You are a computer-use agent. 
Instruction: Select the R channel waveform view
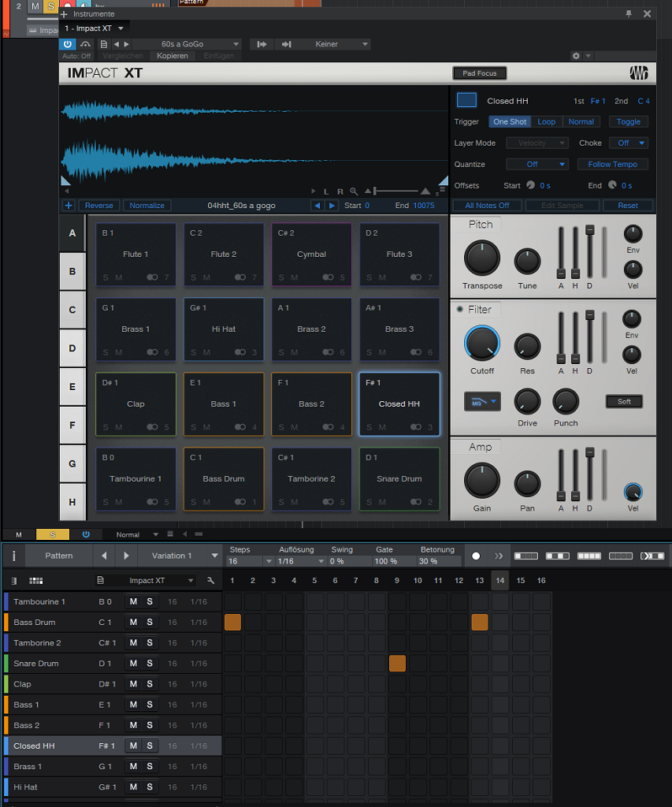point(340,192)
